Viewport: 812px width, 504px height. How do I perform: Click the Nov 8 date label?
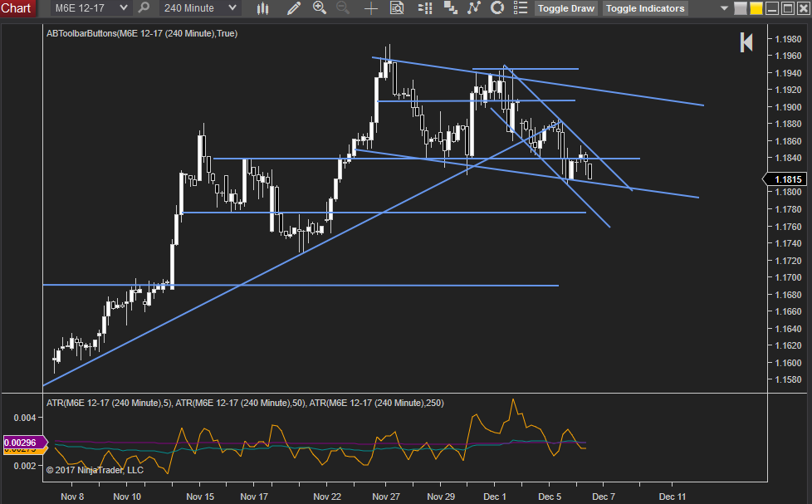[72, 497]
